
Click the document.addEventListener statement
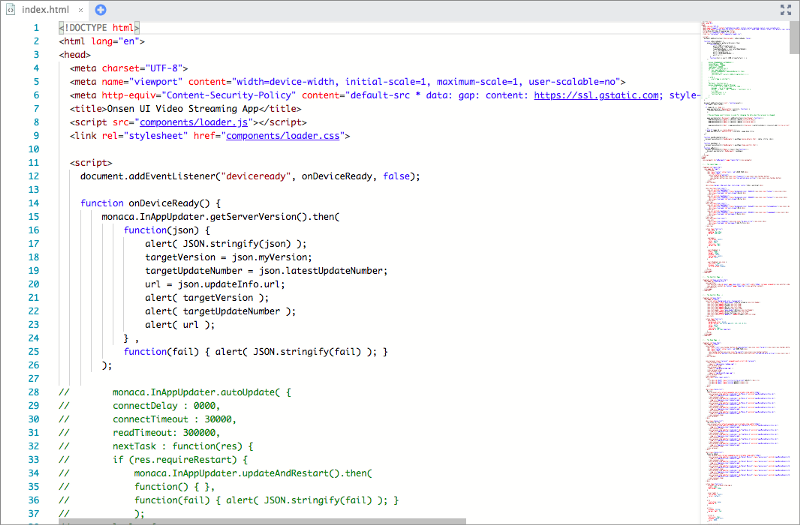pyautogui.click(x=250, y=177)
